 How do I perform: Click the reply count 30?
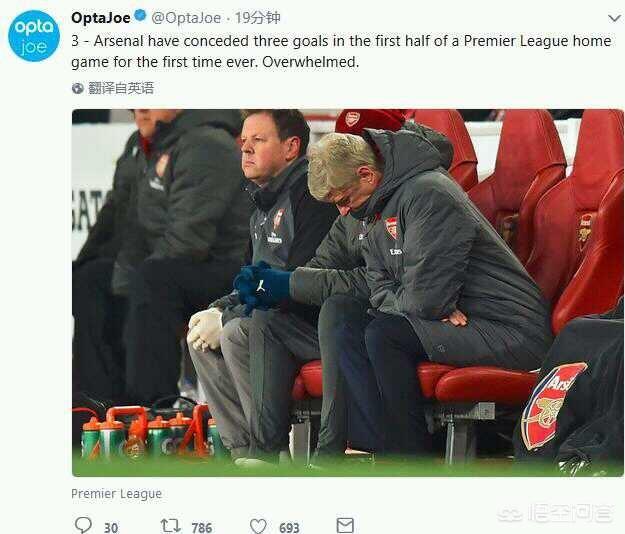pos(110,527)
